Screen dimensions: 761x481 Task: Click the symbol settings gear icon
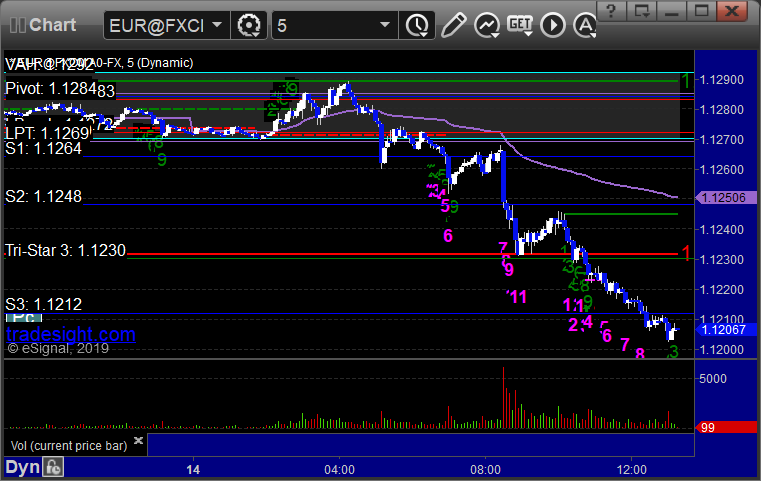click(x=249, y=25)
